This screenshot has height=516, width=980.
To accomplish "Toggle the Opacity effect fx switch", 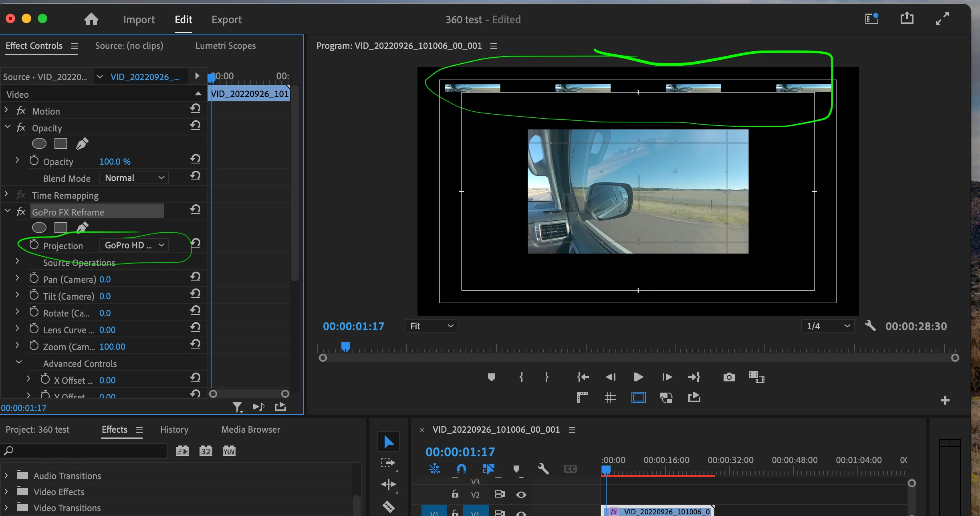I will click(x=21, y=127).
